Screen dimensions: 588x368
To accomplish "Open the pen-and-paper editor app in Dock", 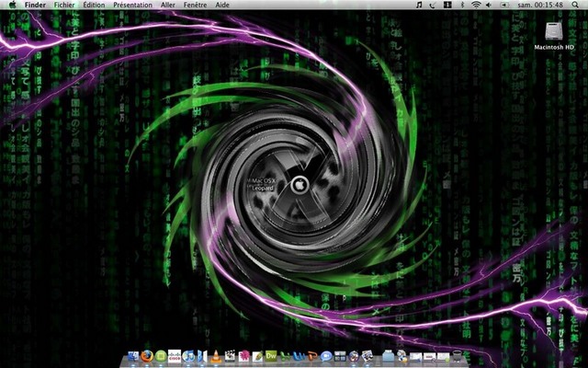I will coord(257,356).
